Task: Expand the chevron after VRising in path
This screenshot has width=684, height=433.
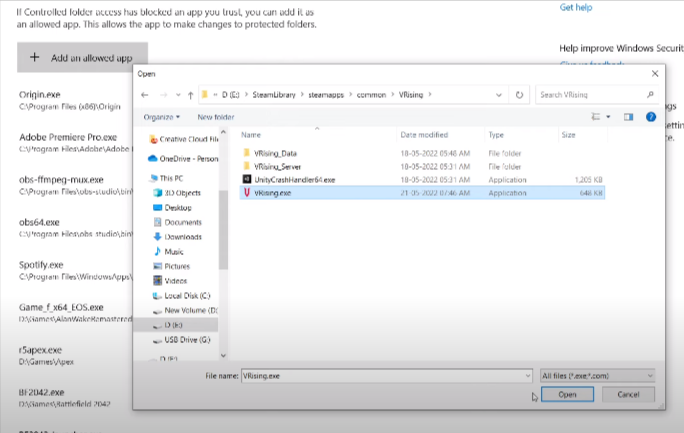Action: point(430,95)
